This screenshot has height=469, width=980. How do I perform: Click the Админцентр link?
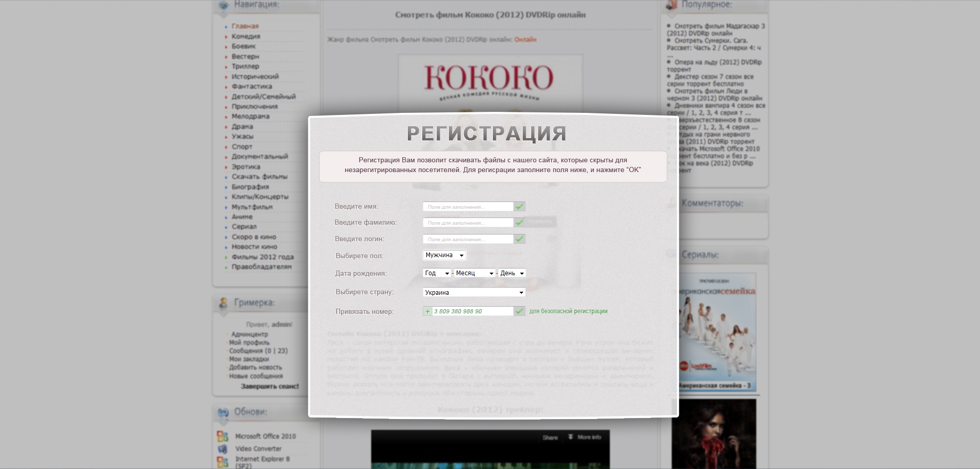pyautogui.click(x=250, y=334)
